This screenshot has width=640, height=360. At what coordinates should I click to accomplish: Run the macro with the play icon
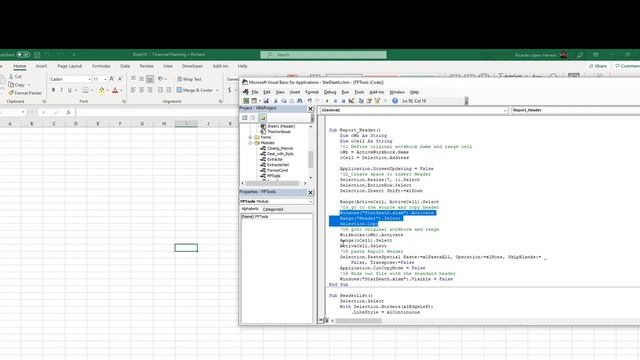[327, 101]
